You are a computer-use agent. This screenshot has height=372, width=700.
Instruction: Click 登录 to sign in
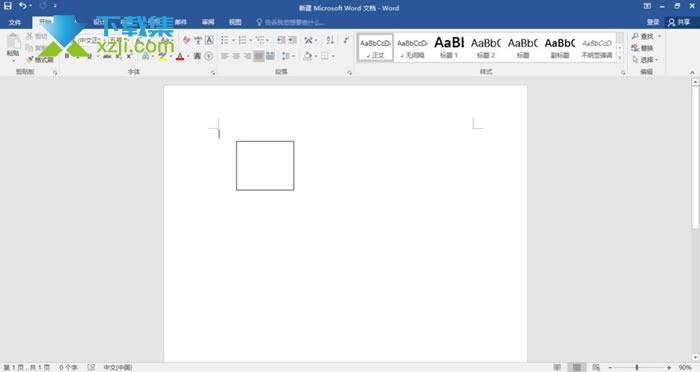coord(653,22)
